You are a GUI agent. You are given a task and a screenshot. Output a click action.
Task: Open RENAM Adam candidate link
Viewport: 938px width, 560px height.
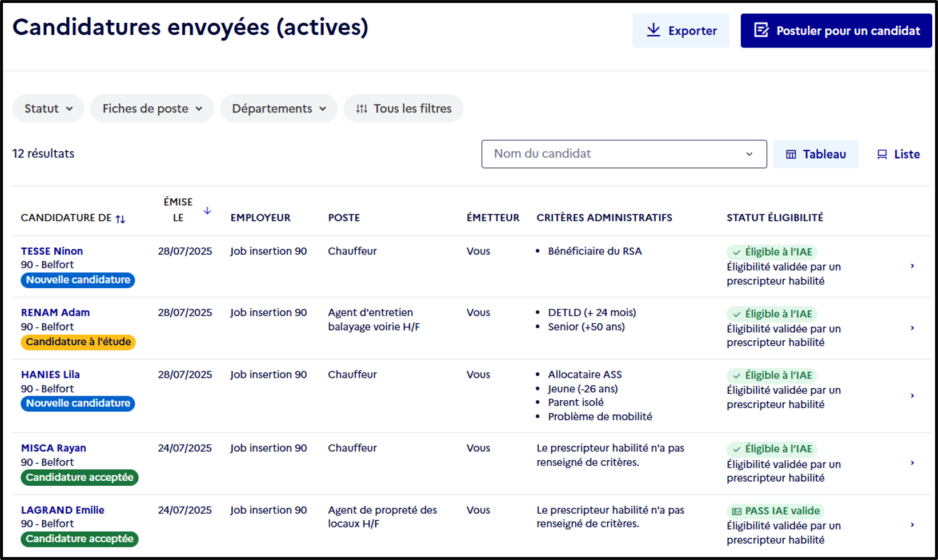tap(55, 313)
